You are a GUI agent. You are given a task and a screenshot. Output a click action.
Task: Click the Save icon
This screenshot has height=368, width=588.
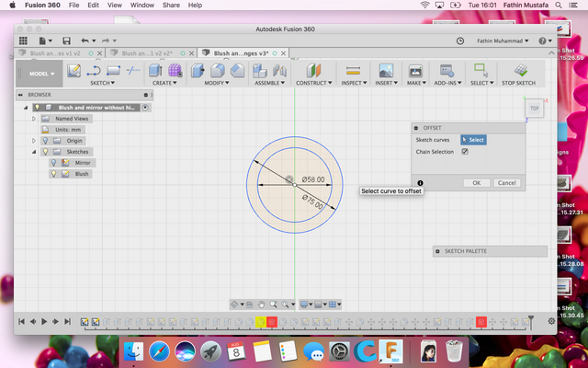66,40
